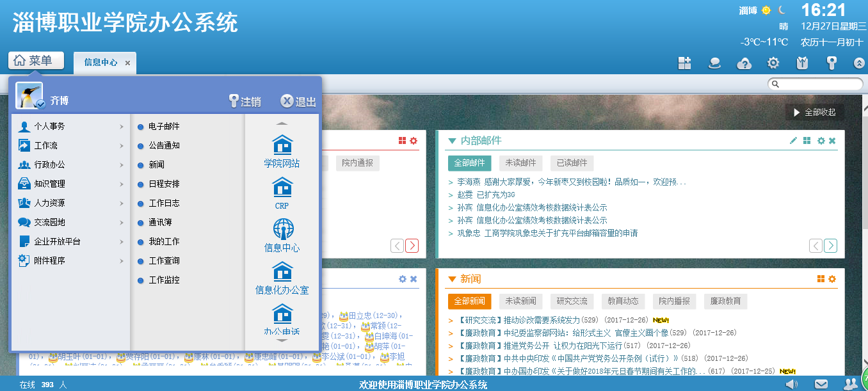
Task: Open the 信息化办公室 shortcut icon
Action: pos(282,272)
